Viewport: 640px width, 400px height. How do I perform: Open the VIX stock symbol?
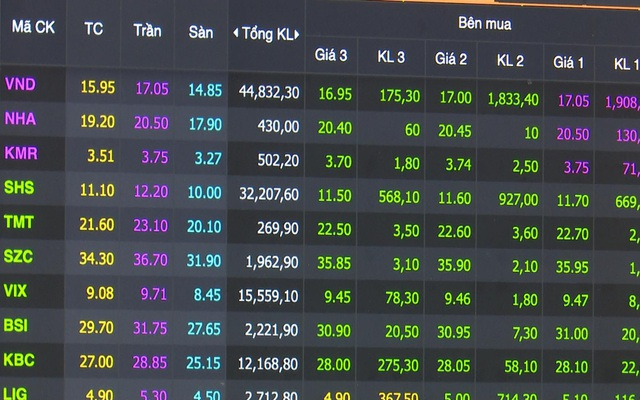[15, 291]
